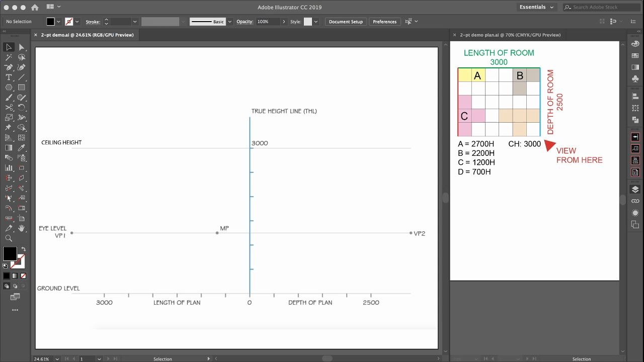This screenshot has height=362, width=644.
Task: Open zoom level dropdown at 24.61%
Action: tap(57, 359)
